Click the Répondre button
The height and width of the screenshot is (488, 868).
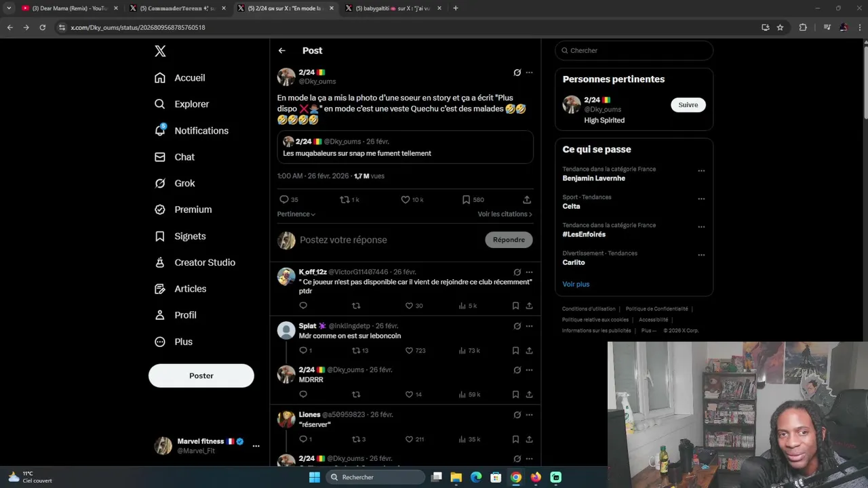pyautogui.click(x=509, y=240)
